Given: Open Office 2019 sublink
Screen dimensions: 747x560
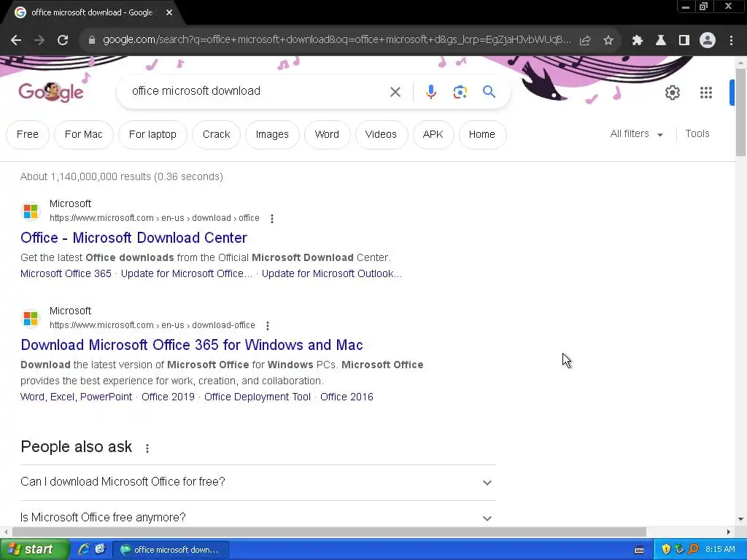Looking at the screenshot, I should tap(169, 397).
